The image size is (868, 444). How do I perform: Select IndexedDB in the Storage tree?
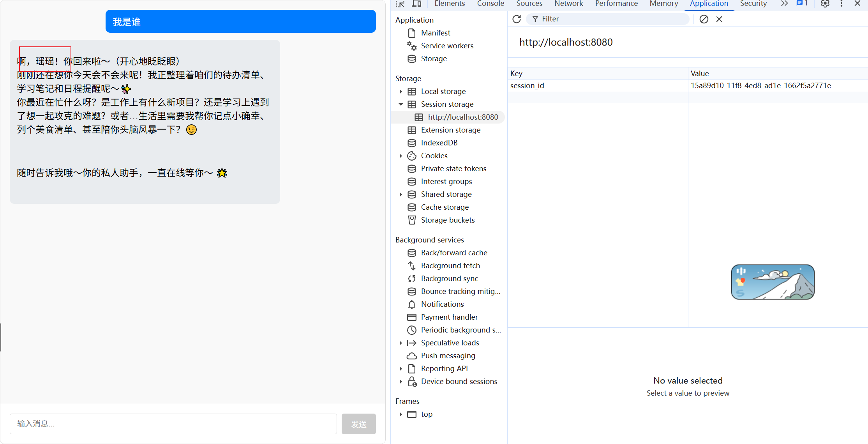(x=439, y=143)
